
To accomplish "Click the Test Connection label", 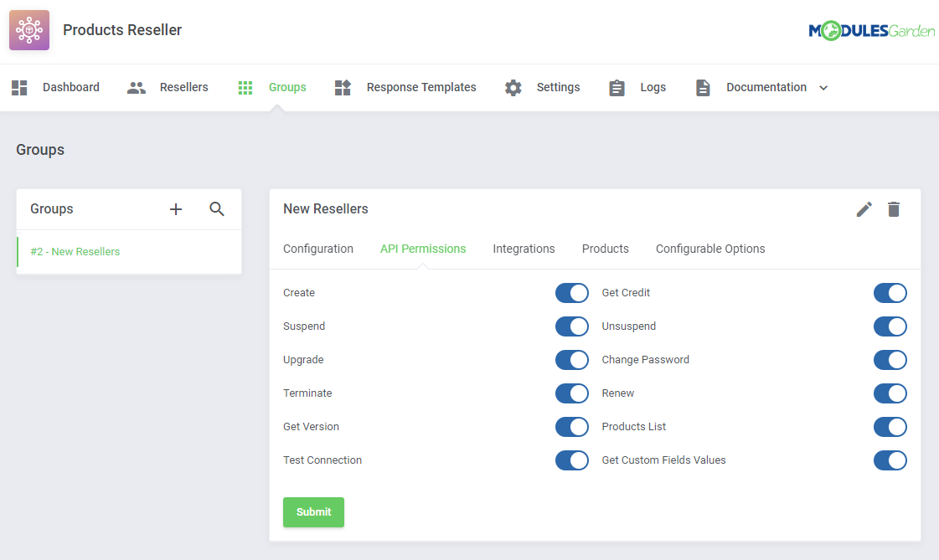I will point(322,460).
